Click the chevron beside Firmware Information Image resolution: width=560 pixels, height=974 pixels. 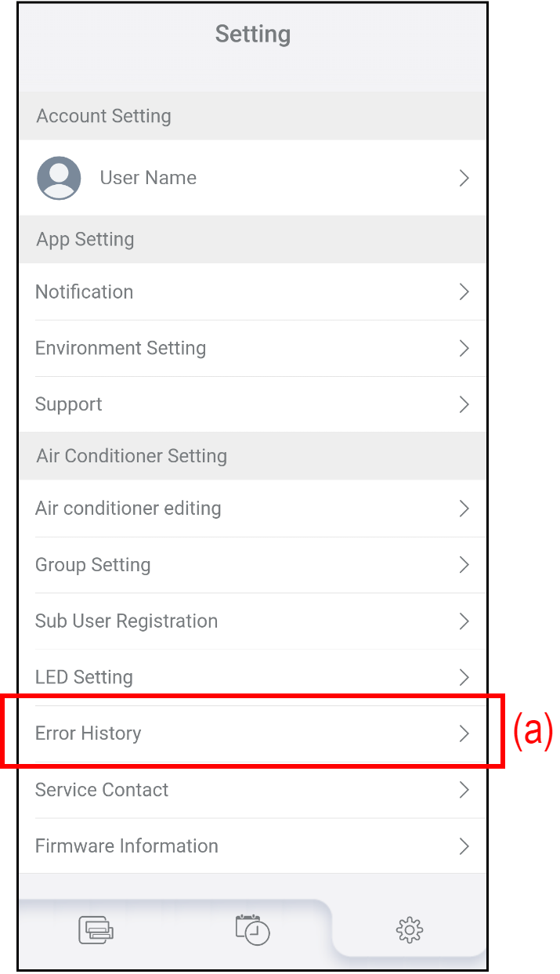pos(464,846)
